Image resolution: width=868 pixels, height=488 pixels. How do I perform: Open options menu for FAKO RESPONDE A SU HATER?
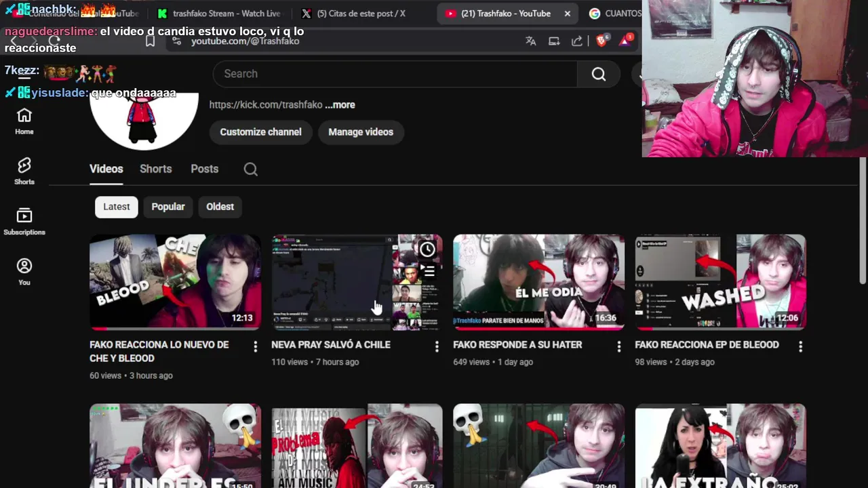click(618, 346)
